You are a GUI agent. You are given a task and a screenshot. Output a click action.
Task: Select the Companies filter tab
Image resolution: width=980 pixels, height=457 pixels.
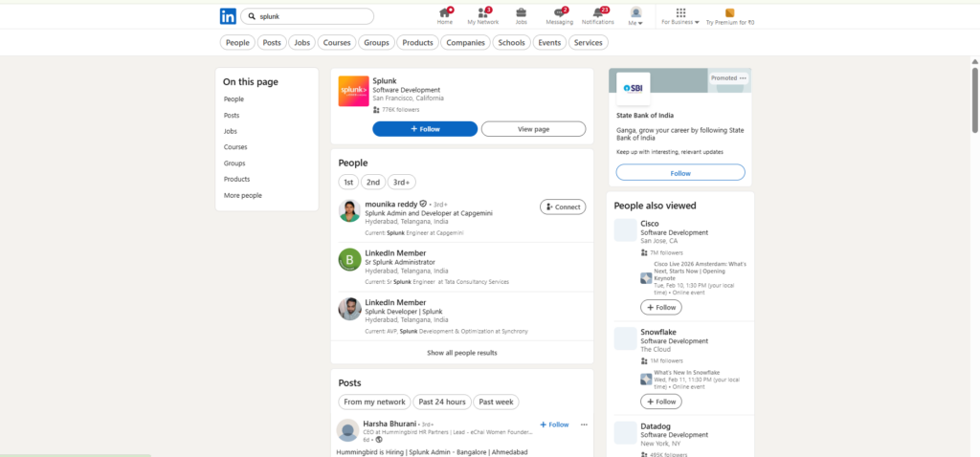point(465,42)
